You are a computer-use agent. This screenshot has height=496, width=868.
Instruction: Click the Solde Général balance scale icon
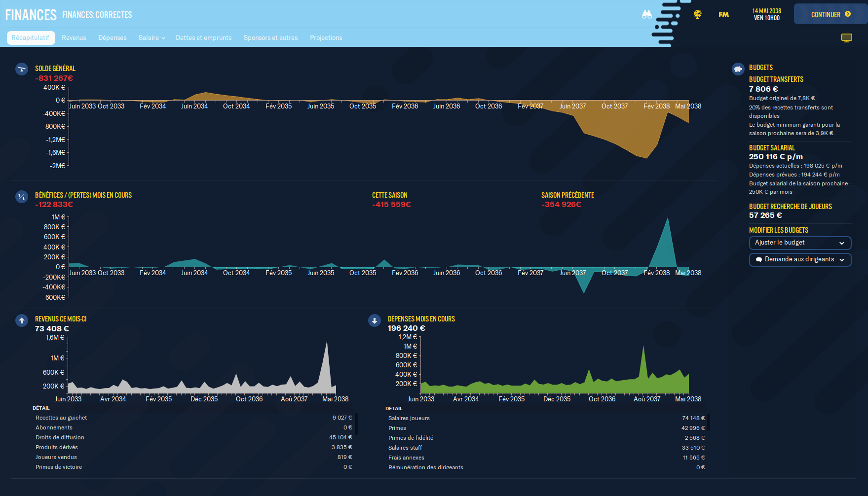coord(22,69)
